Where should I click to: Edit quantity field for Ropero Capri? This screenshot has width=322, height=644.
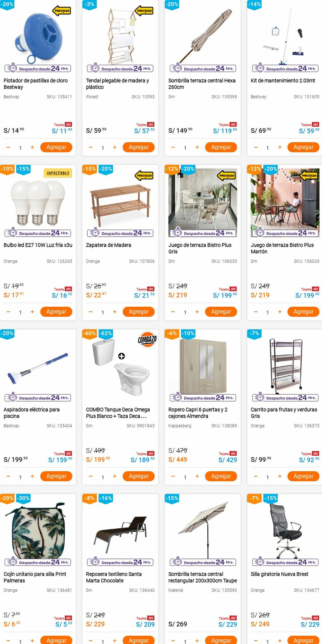(185, 477)
